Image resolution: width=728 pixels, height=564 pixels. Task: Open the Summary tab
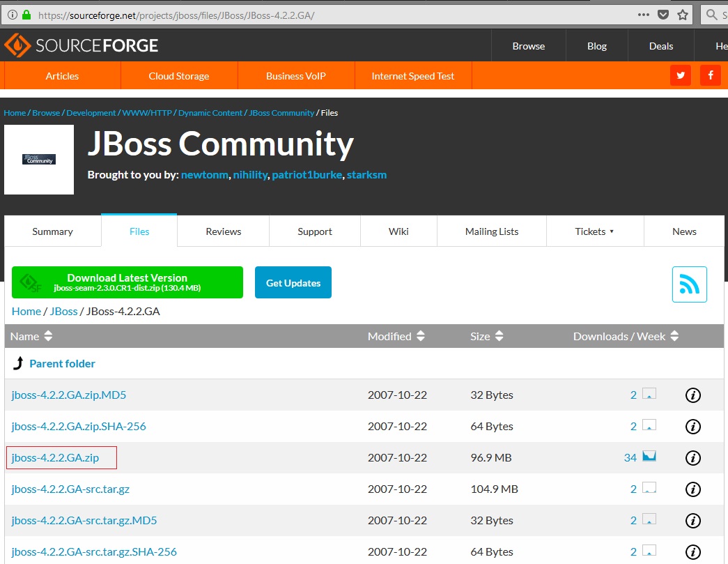click(x=52, y=231)
